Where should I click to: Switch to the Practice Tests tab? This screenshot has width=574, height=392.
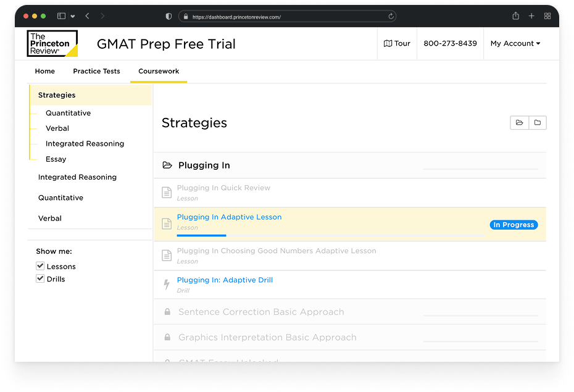pyautogui.click(x=96, y=71)
